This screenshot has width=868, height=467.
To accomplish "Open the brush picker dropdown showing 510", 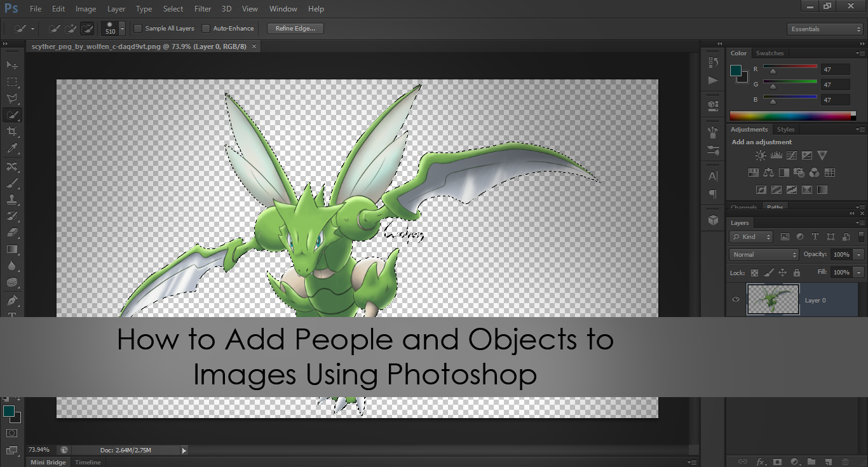I will click(122, 29).
